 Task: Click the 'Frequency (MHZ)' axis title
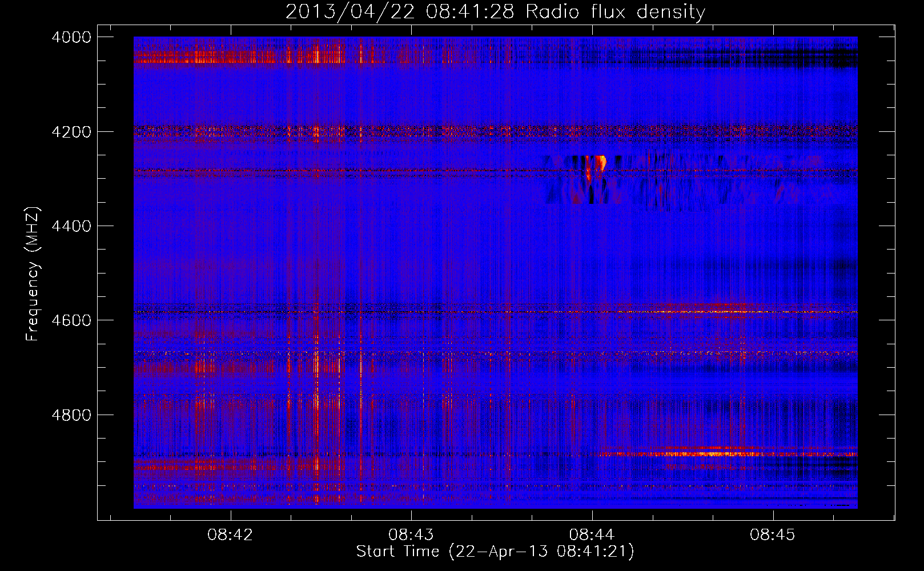tap(33, 274)
